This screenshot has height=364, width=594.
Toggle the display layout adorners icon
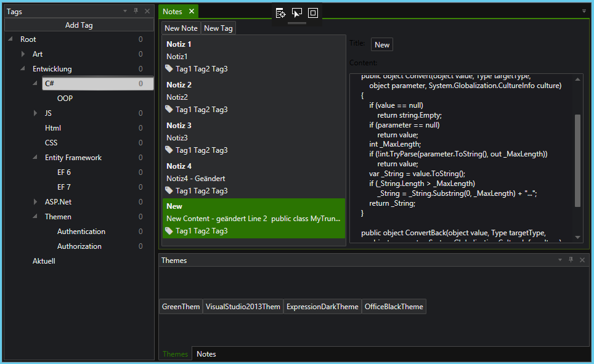point(313,13)
